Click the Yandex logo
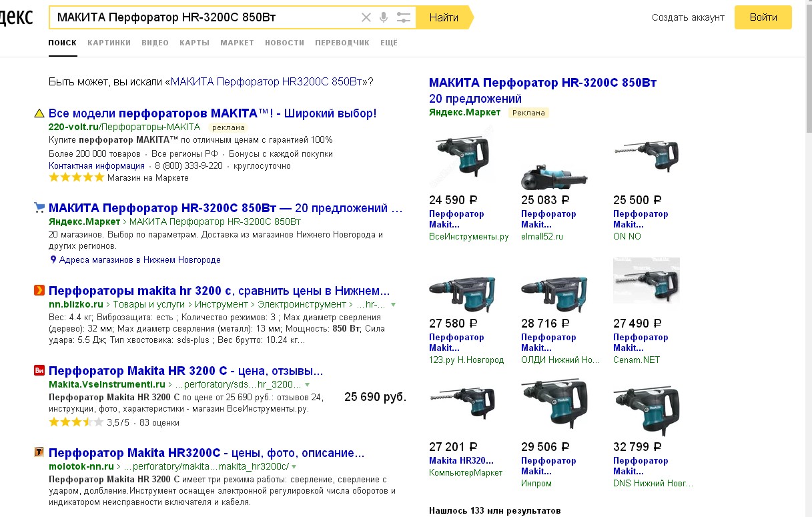Image resolution: width=812 pixels, height=517 pixels. pyautogui.click(x=16, y=17)
